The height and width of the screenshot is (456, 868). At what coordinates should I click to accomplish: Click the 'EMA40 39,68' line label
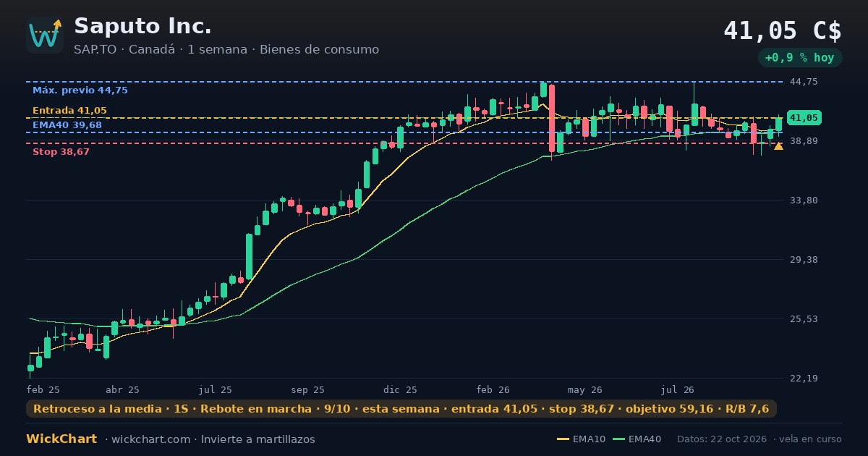tap(67, 125)
